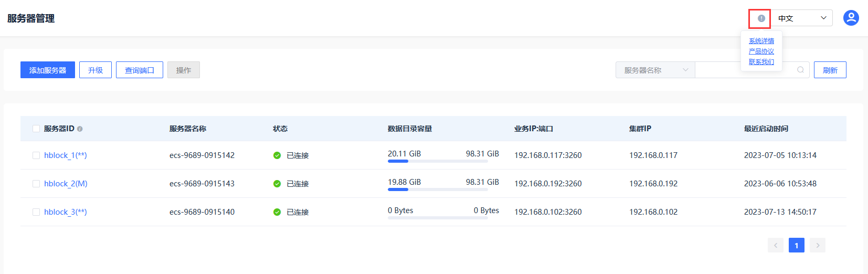Go to the next page arrow
Screen dimensions: 868x274
coord(818,245)
